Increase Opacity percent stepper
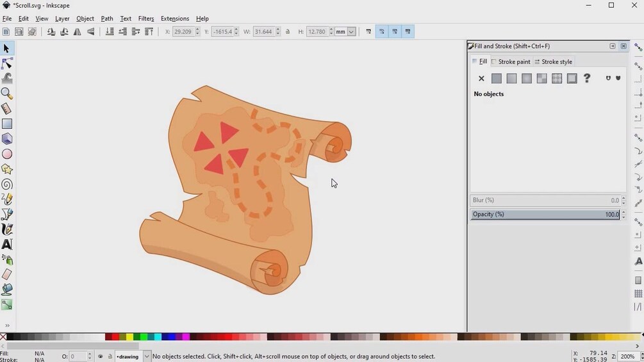Image resolution: width=644 pixels, height=362 pixels. [623, 212]
